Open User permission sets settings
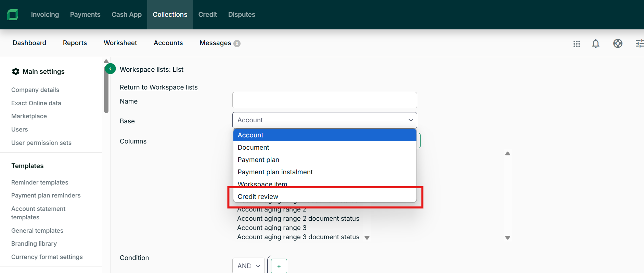Screen dimensions: 644x273 click(41, 143)
